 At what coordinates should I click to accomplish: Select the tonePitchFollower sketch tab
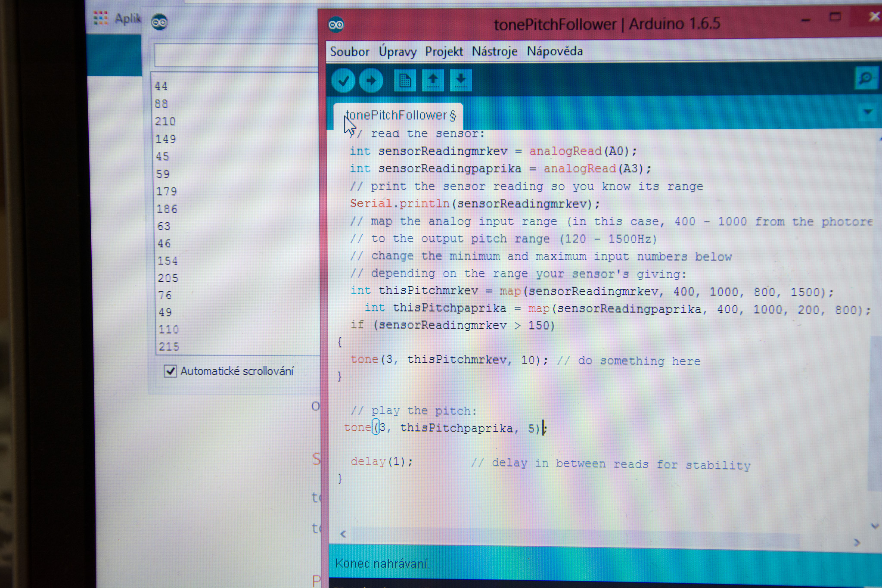pos(401,115)
